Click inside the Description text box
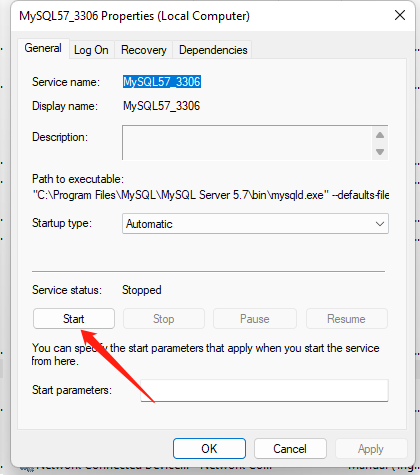Viewport: 420px width, 475px height. point(247,143)
